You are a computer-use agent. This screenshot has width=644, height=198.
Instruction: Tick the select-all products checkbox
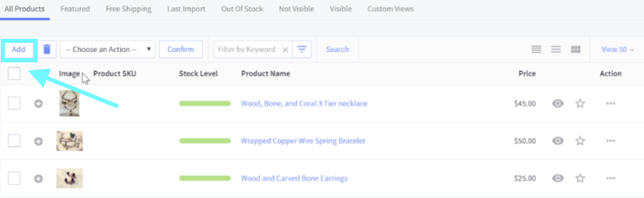tap(14, 74)
